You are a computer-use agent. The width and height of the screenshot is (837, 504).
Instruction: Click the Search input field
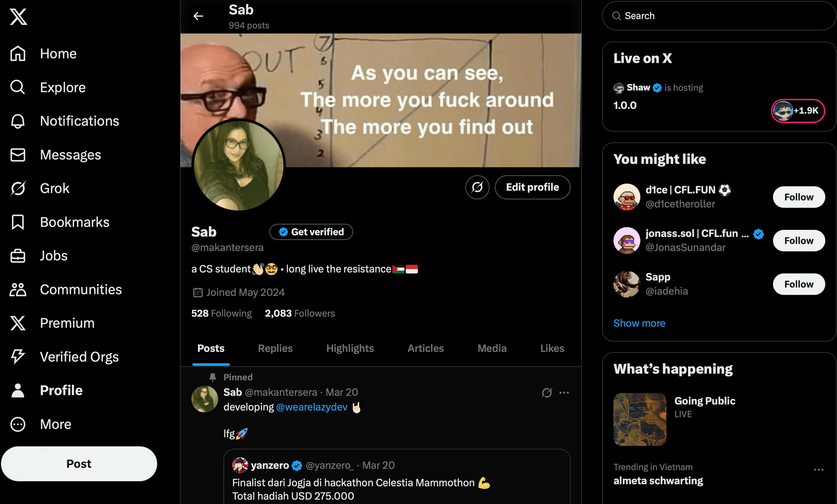[x=719, y=16]
